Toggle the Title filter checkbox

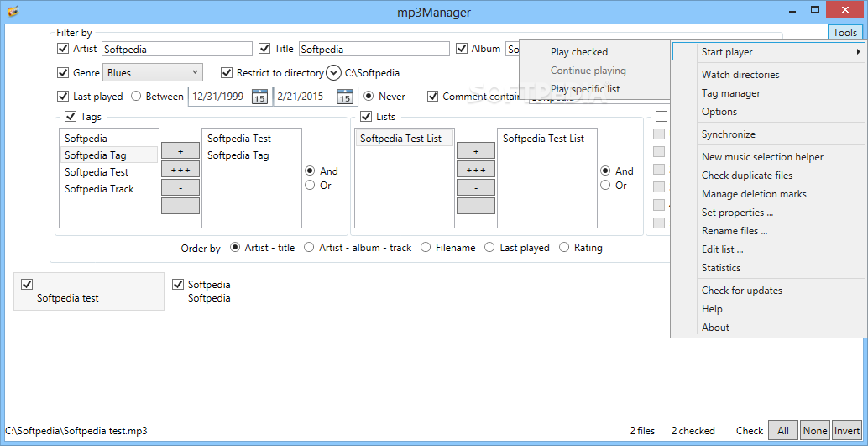[264, 49]
